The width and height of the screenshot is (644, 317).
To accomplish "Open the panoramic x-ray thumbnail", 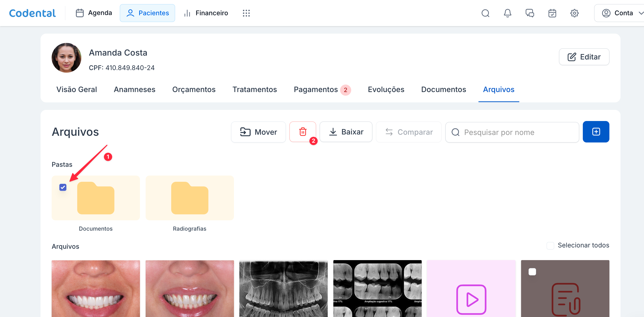I will tap(283, 288).
